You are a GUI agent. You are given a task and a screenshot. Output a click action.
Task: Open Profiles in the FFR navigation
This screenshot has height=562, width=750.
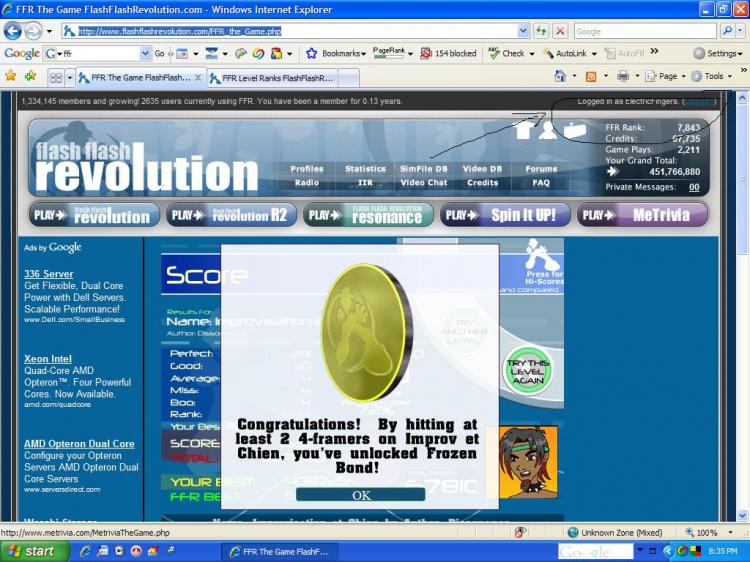point(307,169)
